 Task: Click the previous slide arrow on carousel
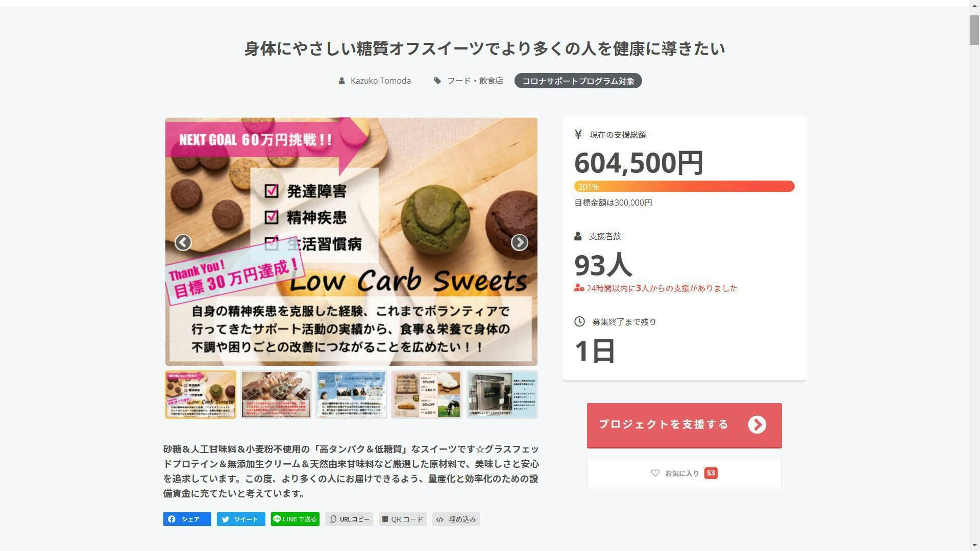tap(183, 242)
